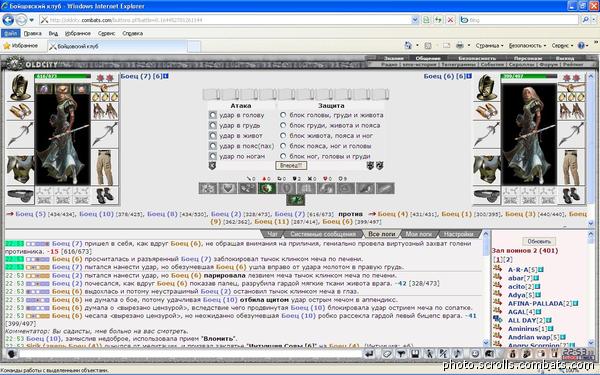Click Боец (6) green health bar
The height and width of the screenshot is (375, 600).
point(529,76)
